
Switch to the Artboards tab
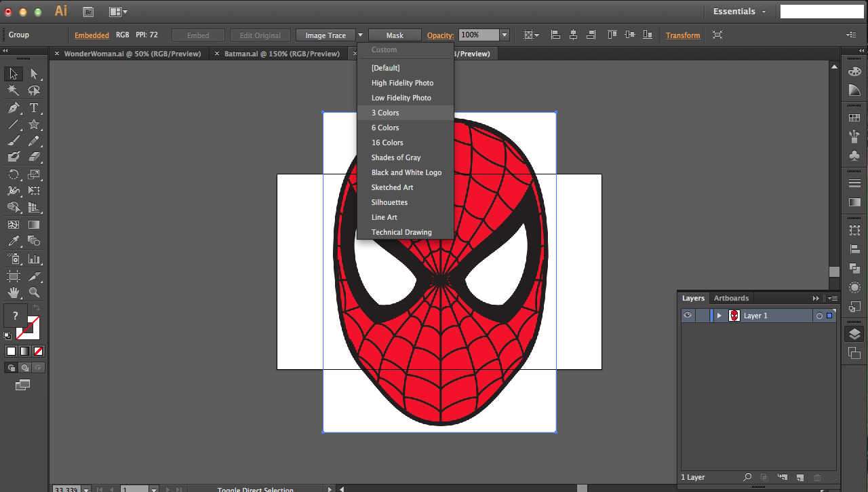pos(731,298)
